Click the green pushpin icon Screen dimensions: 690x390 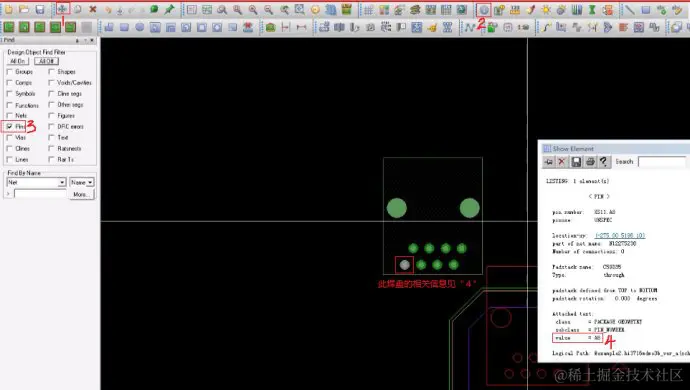click(x=169, y=9)
